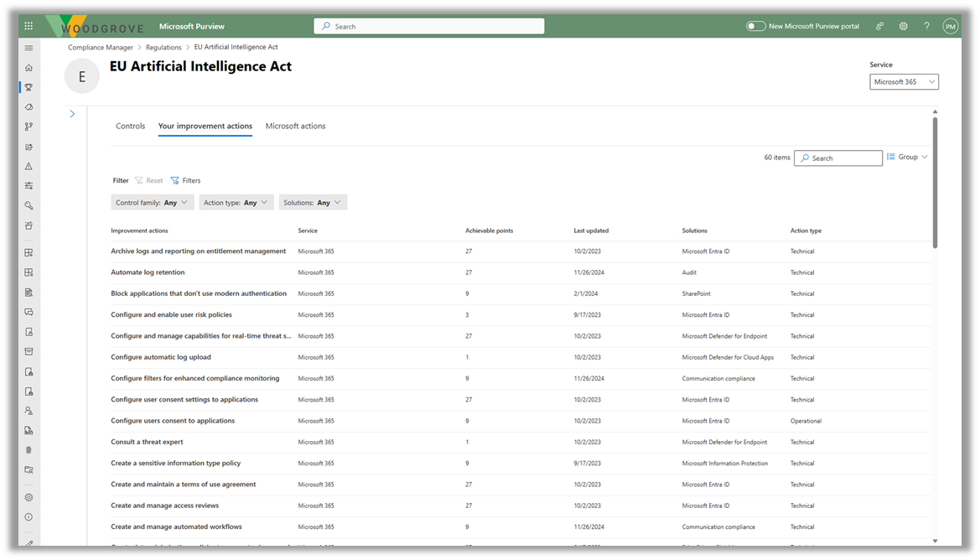The image size is (980, 560).
Task: Open Create and manage automated workflows
Action: tap(176, 526)
